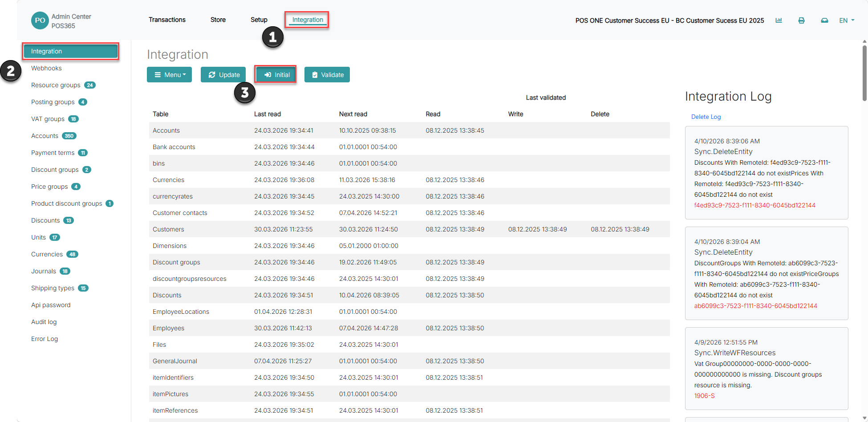Click red ID link f4ed93c9-7523-f111-8340-6045bd122144
This screenshot has height=422, width=868.
(755, 205)
